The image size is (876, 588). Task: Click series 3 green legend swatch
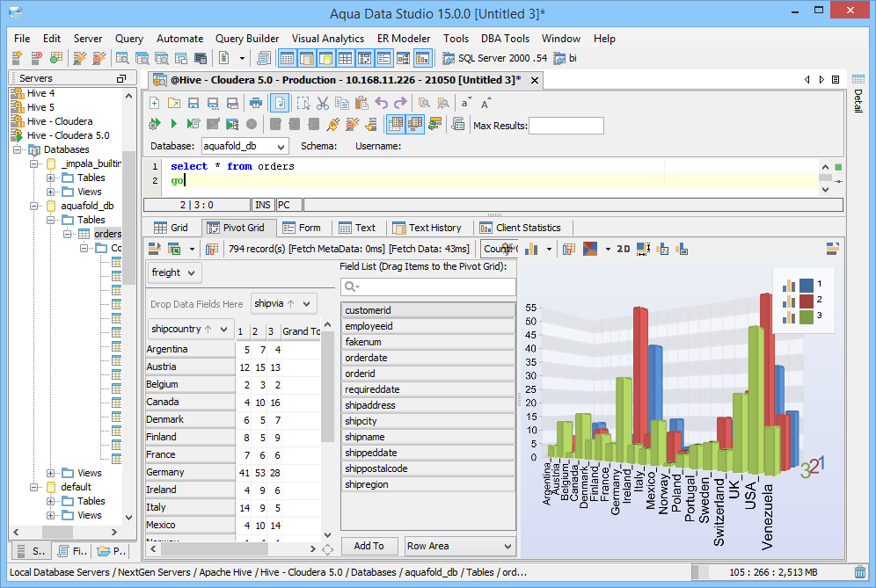(x=807, y=316)
